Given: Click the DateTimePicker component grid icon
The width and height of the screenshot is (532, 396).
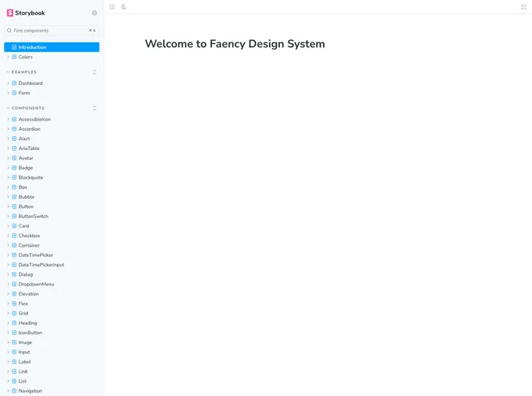Looking at the screenshot, I should click(x=14, y=255).
